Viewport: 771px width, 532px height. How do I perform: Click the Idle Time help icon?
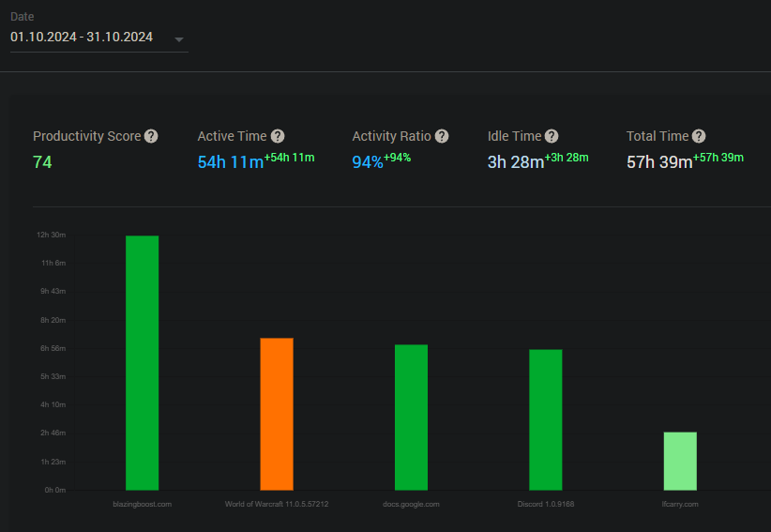pyautogui.click(x=552, y=136)
